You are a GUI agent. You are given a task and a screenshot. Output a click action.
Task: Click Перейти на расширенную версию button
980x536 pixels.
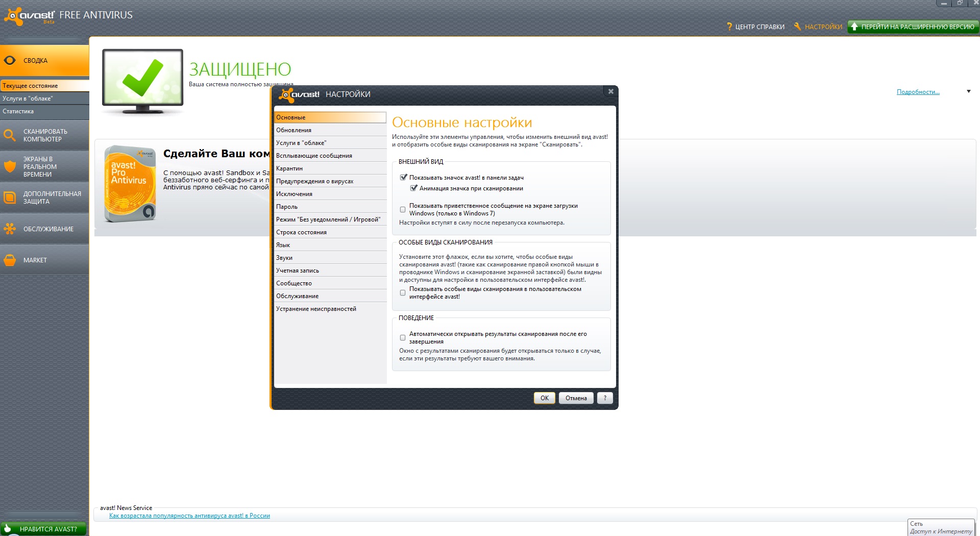(x=913, y=27)
